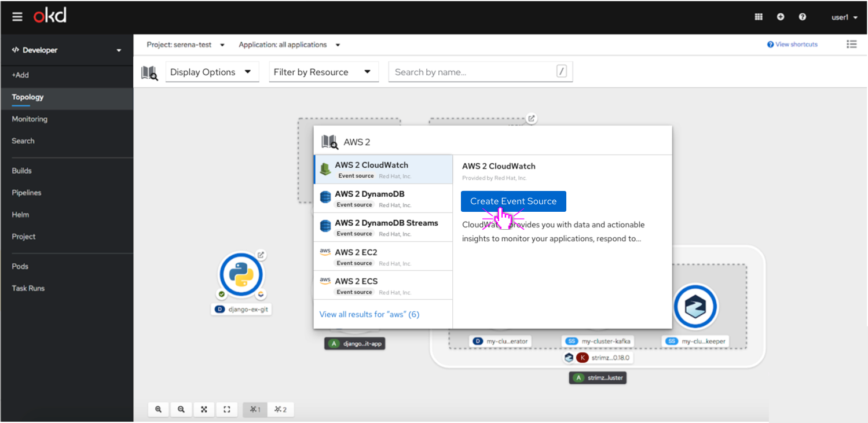Click the plus import icon in header
Image resolution: width=868 pixels, height=423 pixels.
pyautogui.click(x=781, y=17)
